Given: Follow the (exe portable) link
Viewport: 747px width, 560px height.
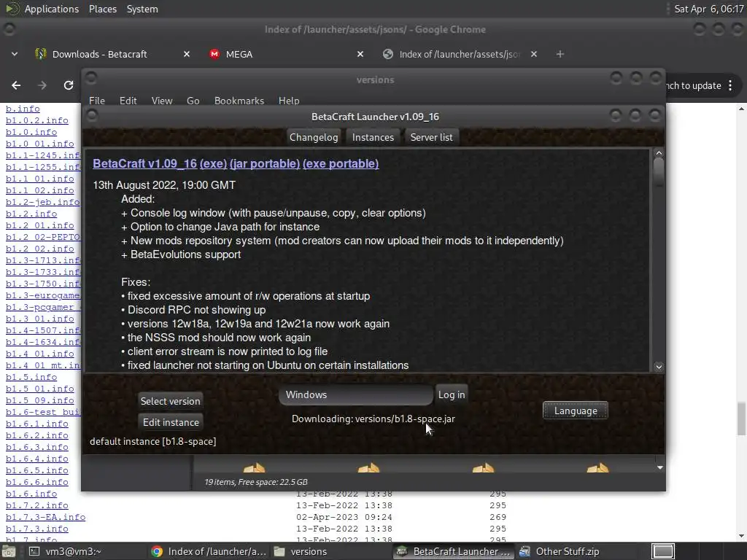Looking at the screenshot, I should tap(341, 164).
